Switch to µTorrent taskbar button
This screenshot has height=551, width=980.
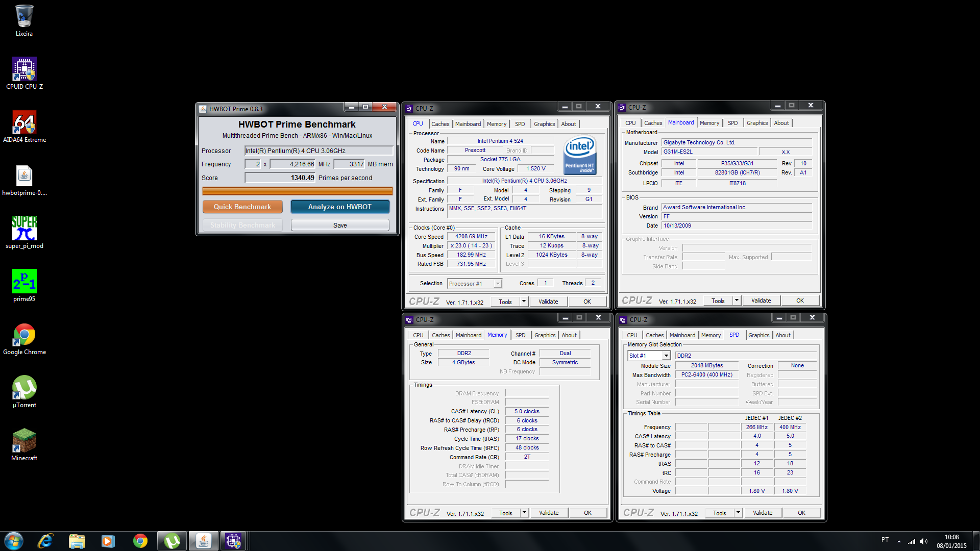171,541
